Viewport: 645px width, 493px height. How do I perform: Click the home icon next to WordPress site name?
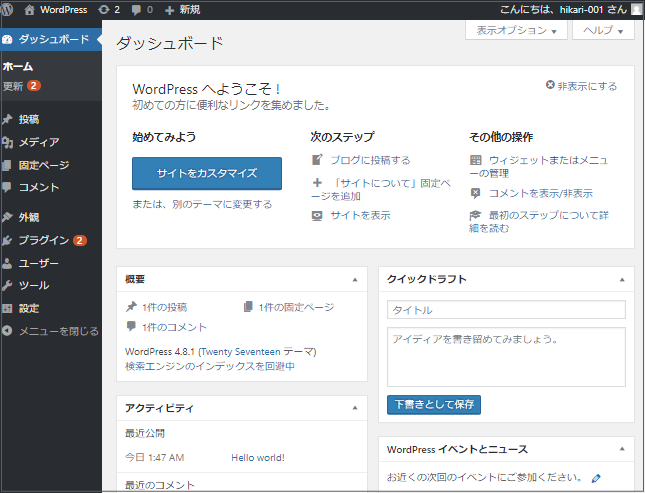click(29, 10)
